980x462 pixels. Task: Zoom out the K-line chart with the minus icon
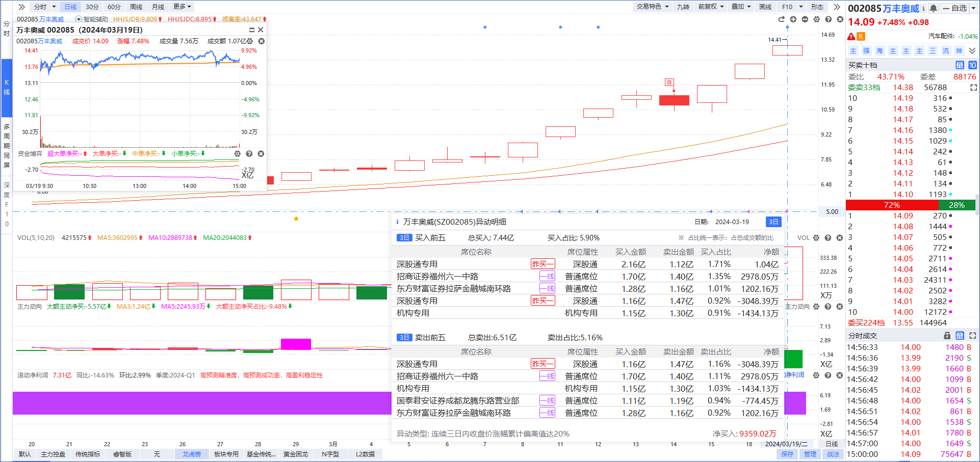tap(805, 19)
